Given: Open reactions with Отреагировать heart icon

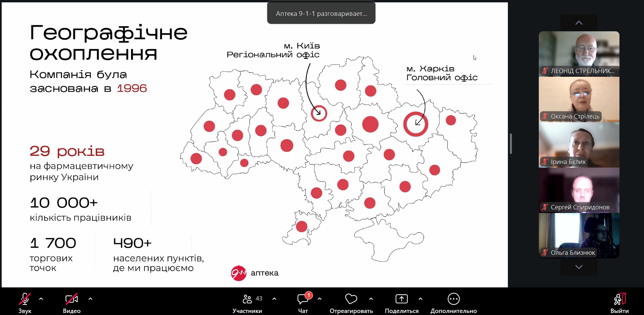Looking at the screenshot, I should coord(351,303).
